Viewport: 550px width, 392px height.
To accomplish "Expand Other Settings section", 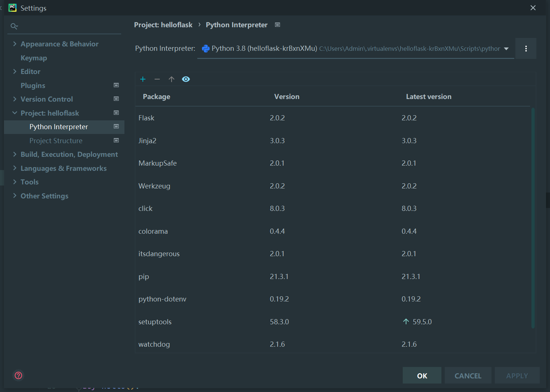I will tap(15, 196).
